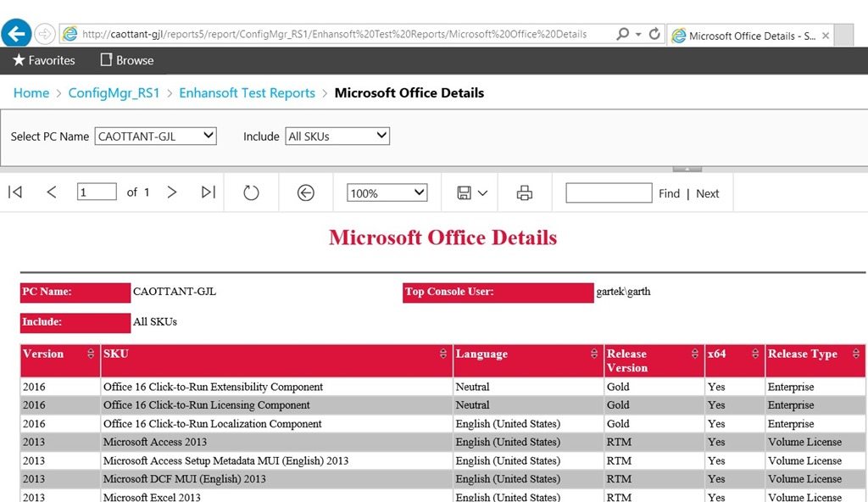The width and height of the screenshot is (868, 502).
Task: Click the browser back arrow button
Action: (x=16, y=33)
